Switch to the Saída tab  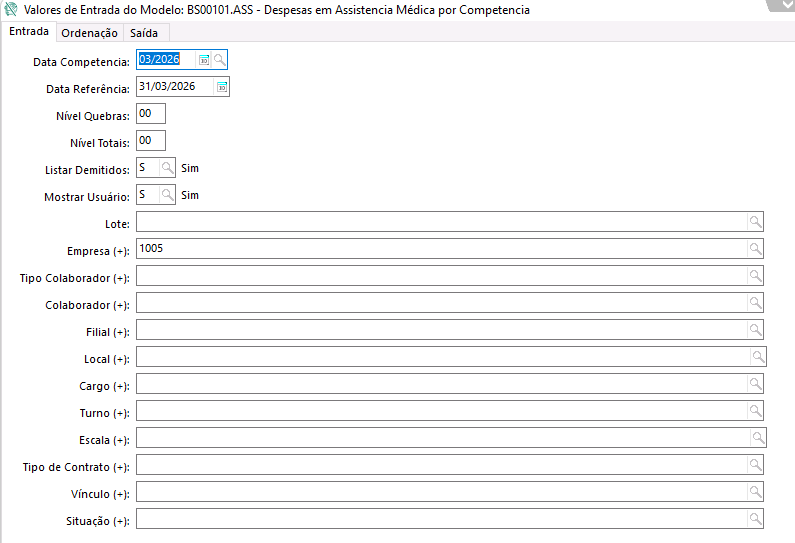144,33
